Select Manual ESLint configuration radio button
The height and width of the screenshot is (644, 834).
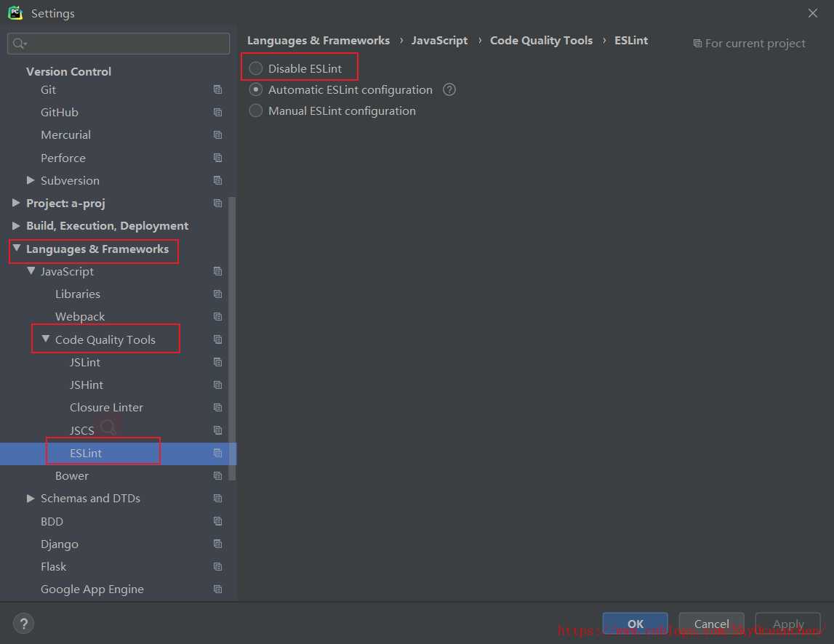[x=256, y=110]
